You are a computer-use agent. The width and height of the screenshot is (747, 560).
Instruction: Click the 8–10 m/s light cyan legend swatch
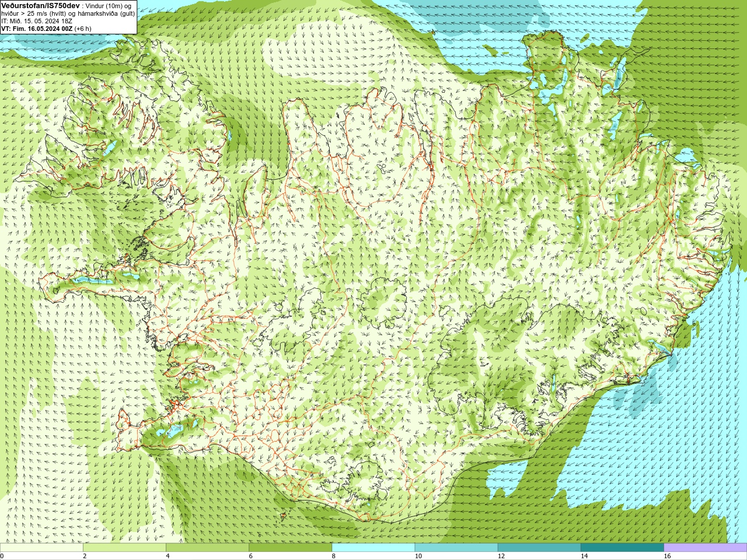pyautogui.click(x=373, y=548)
